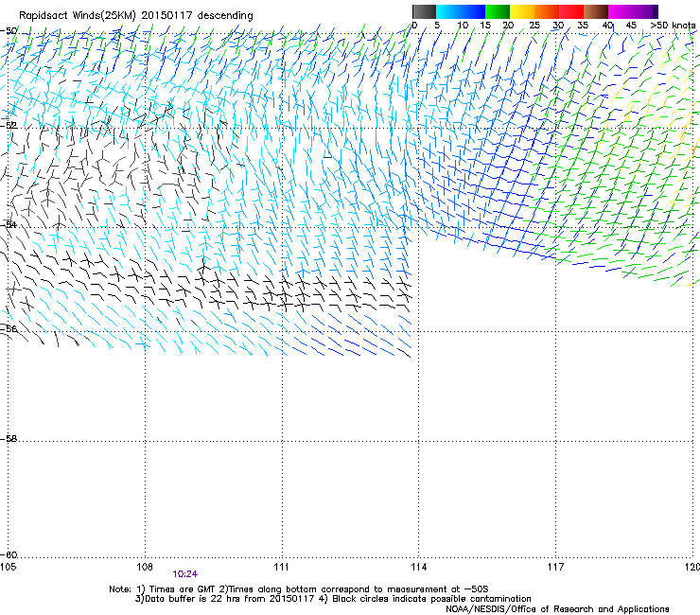Click the yellow 20-25 knots legend segment
700x615 pixels.
pyautogui.click(x=522, y=11)
